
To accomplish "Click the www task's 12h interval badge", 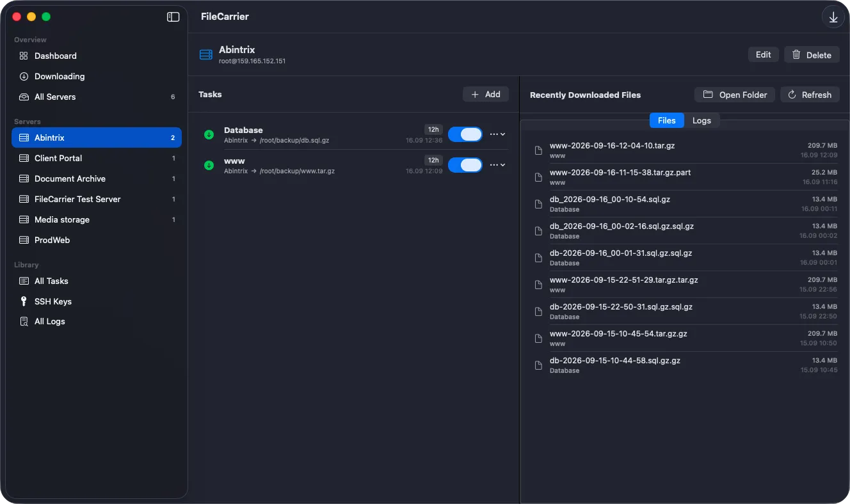I will click(433, 161).
